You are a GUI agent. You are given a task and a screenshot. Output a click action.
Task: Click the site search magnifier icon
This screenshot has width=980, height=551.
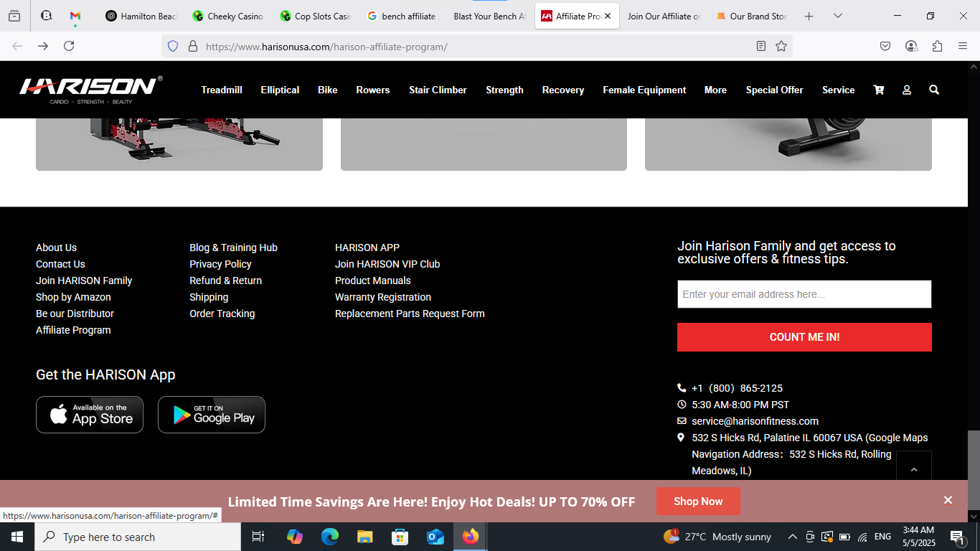click(x=934, y=90)
